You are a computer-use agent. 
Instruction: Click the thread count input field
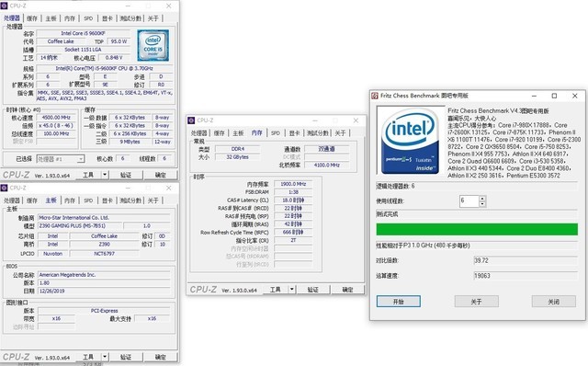coord(469,200)
